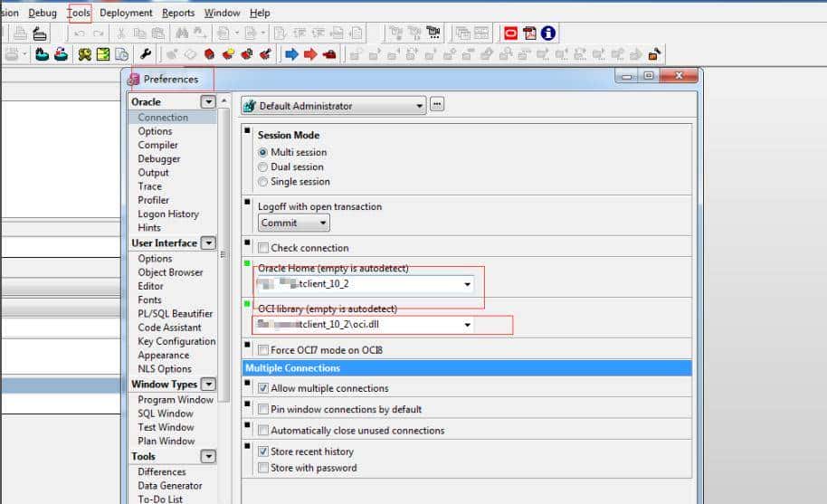The image size is (827, 504).
Task: Select Single session radio button
Action: pos(262,182)
